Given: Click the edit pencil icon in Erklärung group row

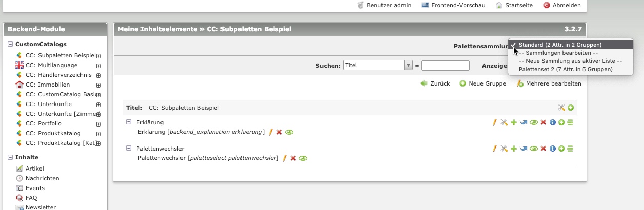Looking at the screenshot, I should click(495, 122).
